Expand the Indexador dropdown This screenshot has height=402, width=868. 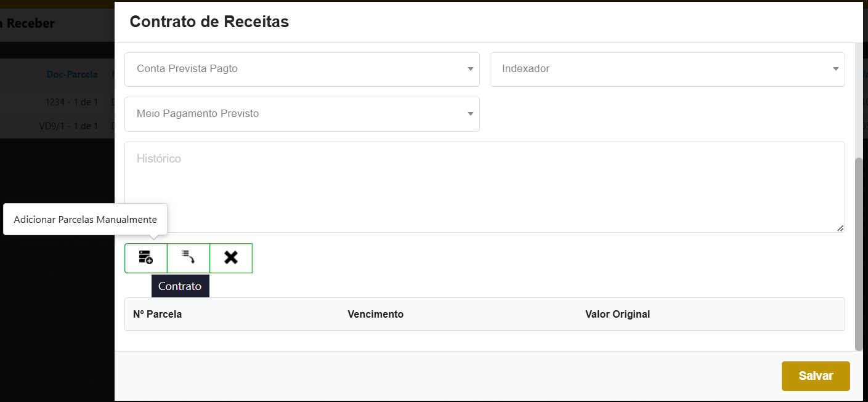coord(667,69)
